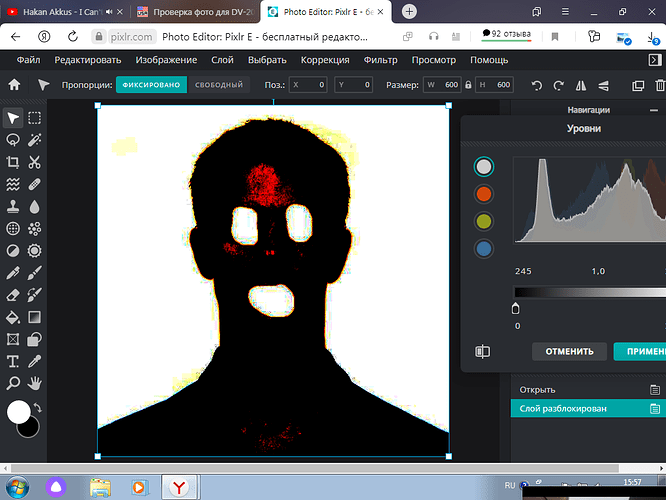Select the Sponge gear-shaped tool
The height and width of the screenshot is (500, 666).
34,251
